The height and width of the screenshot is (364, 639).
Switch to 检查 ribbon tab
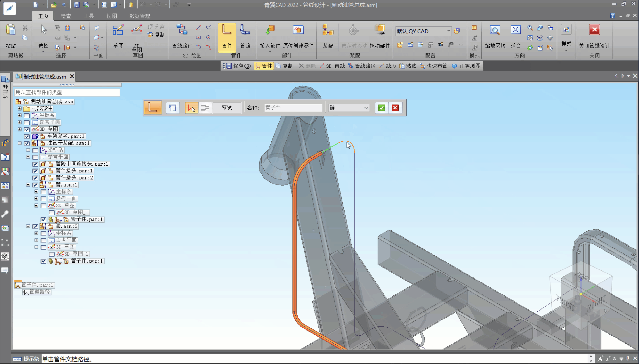[66, 16]
